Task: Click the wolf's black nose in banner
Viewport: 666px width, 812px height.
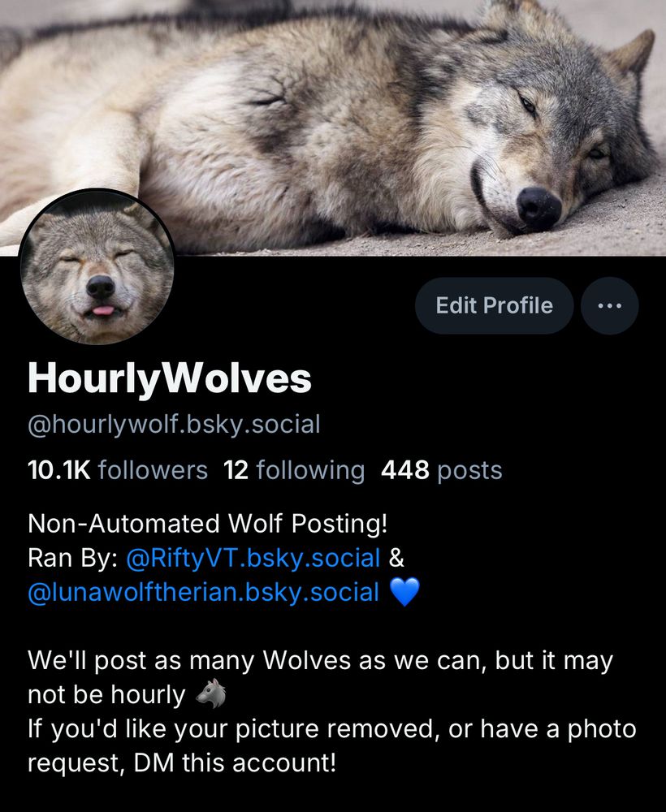Action: point(539,208)
